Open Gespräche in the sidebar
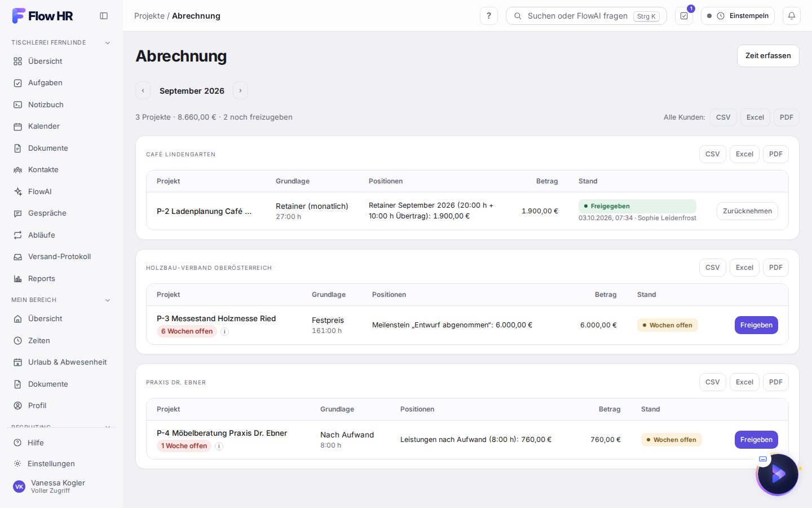 pos(61,213)
